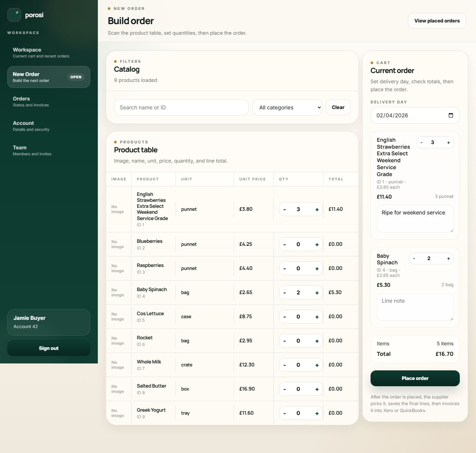Open the All categories dropdown
Image resolution: width=476 pixels, height=453 pixels.
pyautogui.click(x=287, y=107)
